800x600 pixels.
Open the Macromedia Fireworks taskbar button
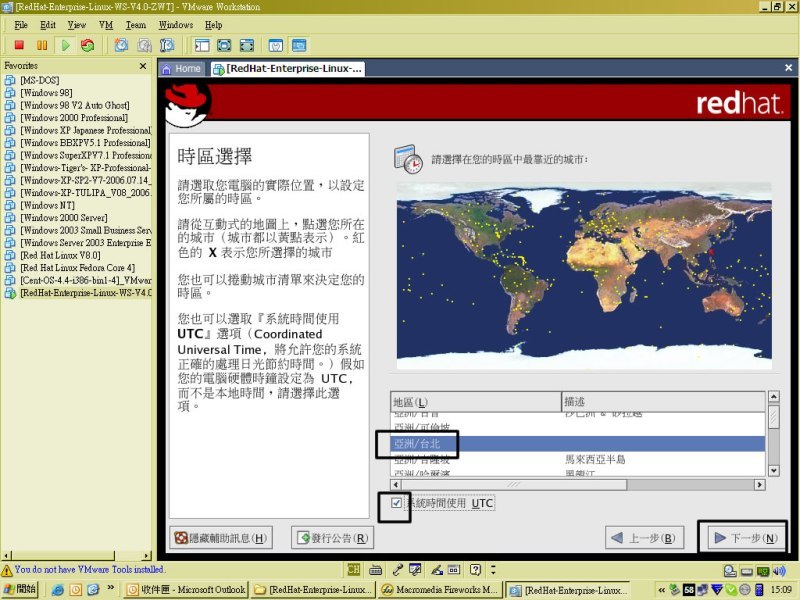coord(439,590)
